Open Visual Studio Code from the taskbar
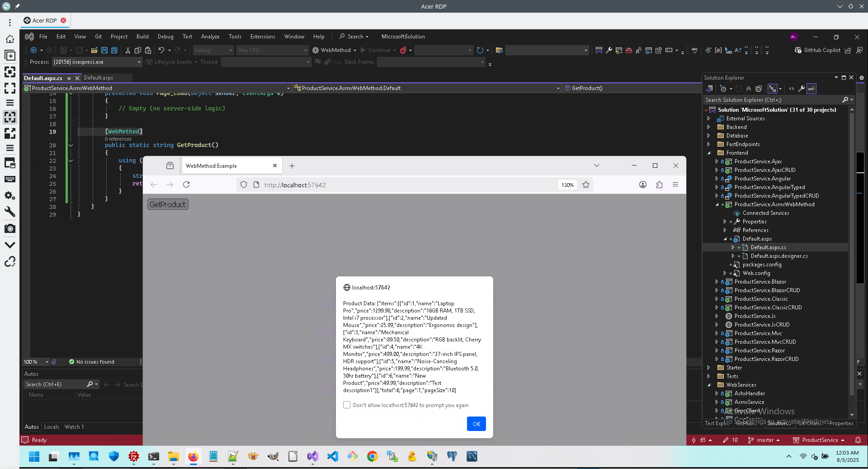Image resolution: width=868 pixels, height=469 pixels. click(332, 456)
